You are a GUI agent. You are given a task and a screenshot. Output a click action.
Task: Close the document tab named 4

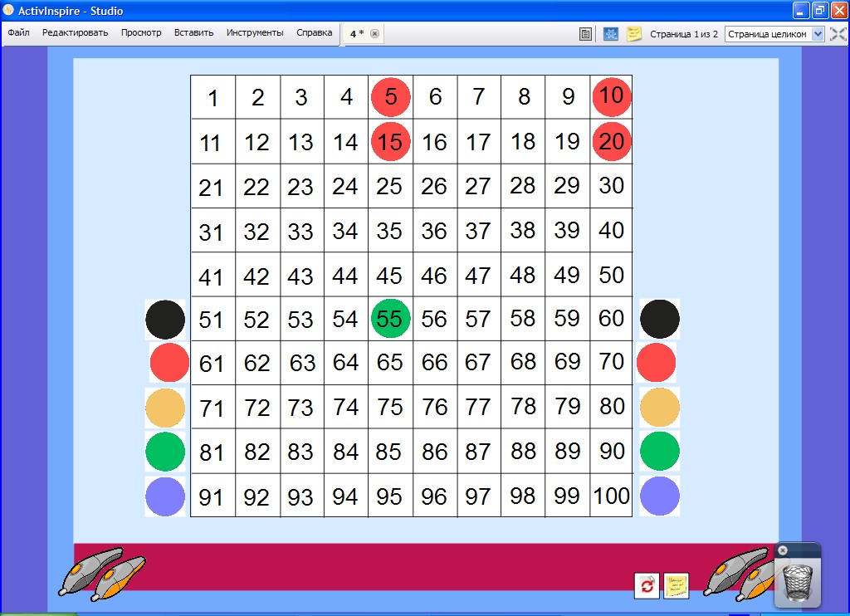374,34
